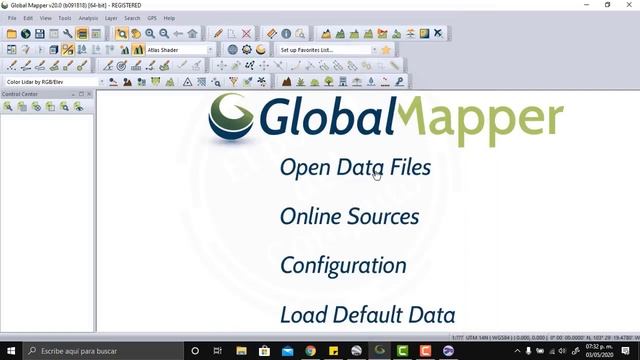
Task: Click the yellow favorites star icon
Action: [x=385, y=50]
